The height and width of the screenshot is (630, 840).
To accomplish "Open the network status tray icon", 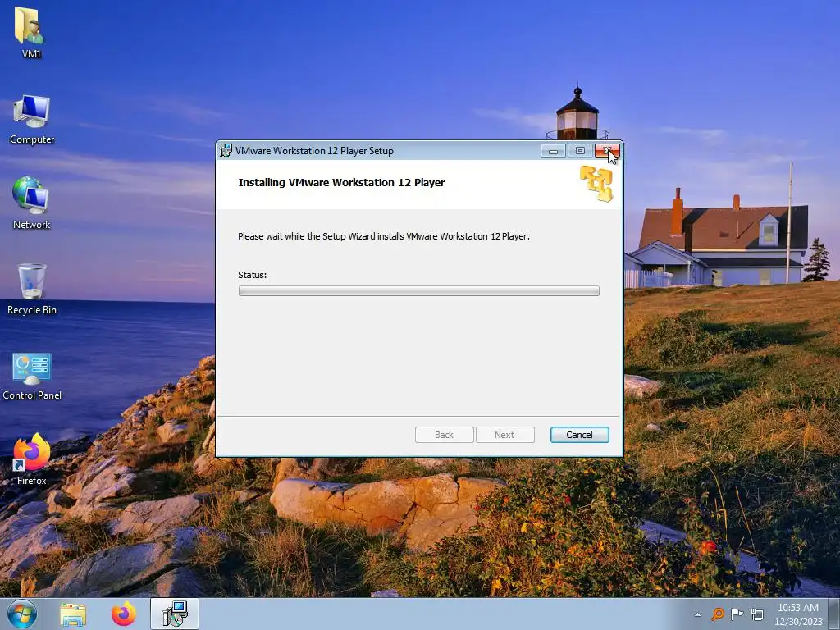I will (x=757, y=614).
